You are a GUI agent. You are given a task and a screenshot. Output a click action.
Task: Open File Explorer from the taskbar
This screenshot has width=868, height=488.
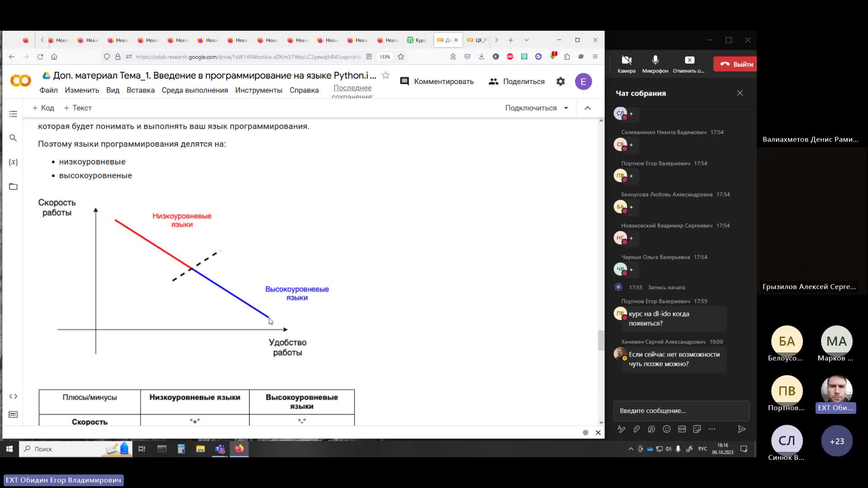coord(200,449)
